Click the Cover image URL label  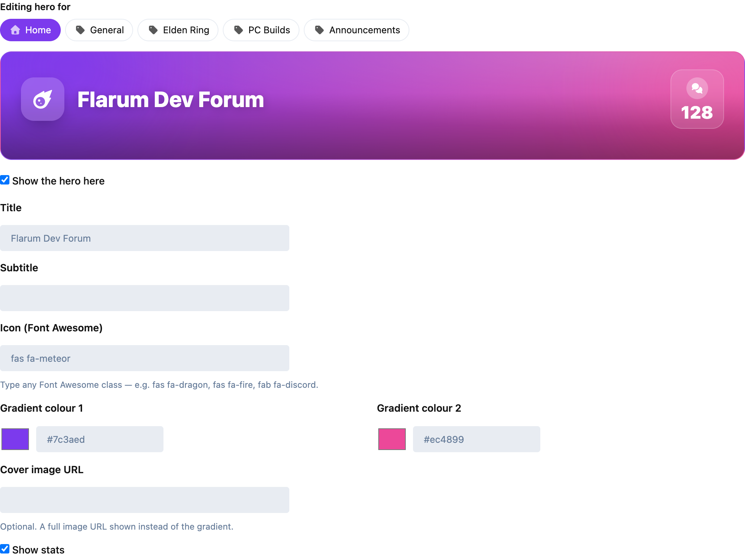[x=42, y=470]
